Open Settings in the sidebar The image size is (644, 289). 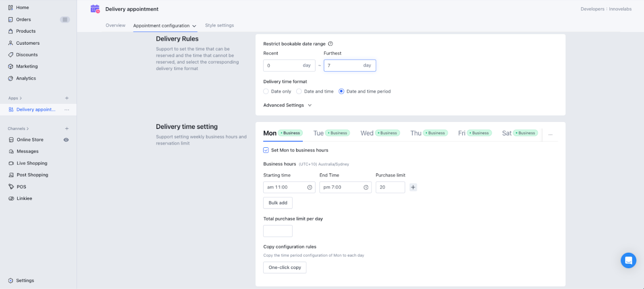25,281
